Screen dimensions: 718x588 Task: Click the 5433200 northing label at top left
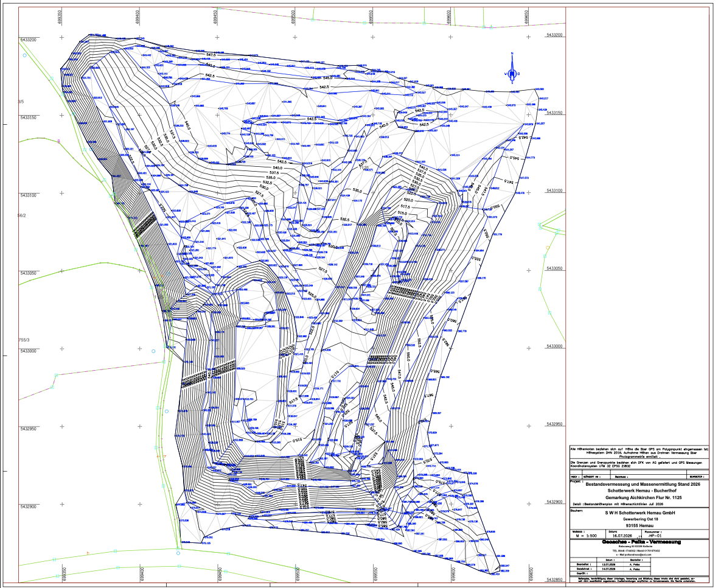point(28,40)
